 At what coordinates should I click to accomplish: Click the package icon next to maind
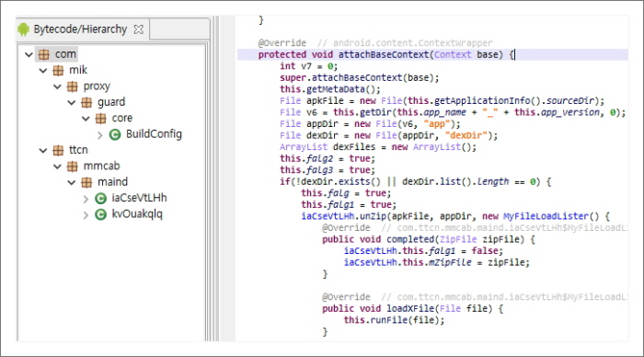(86, 182)
